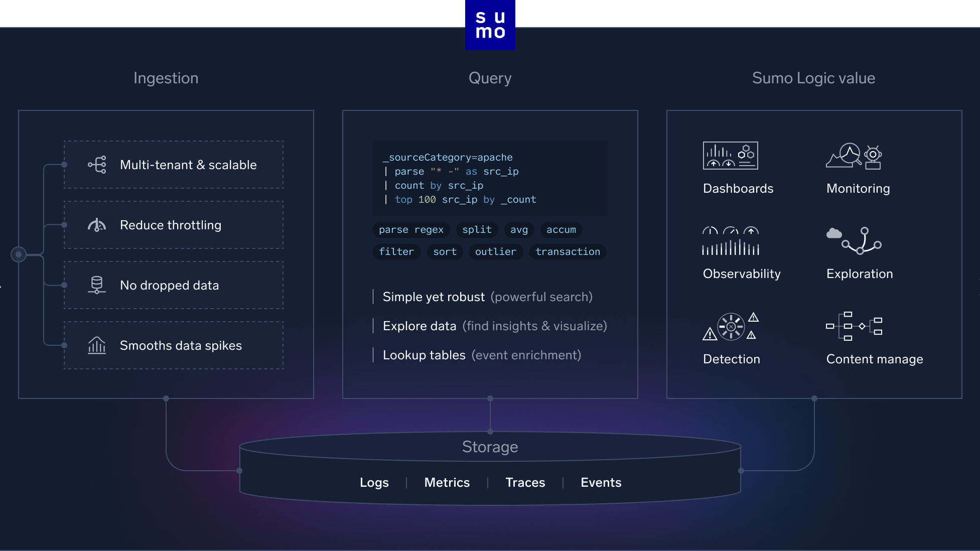This screenshot has width=980, height=551.
Task: Select the Detection alert icon
Action: click(x=731, y=326)
